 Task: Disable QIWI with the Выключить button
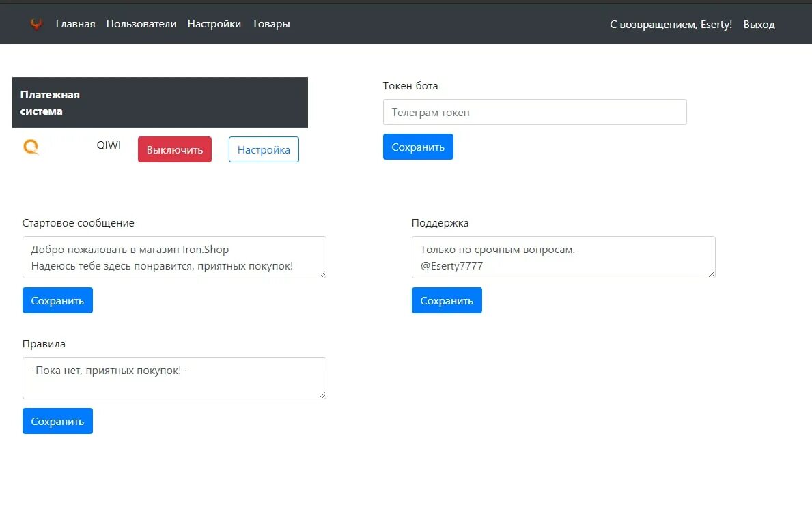[x=175, y=149]
